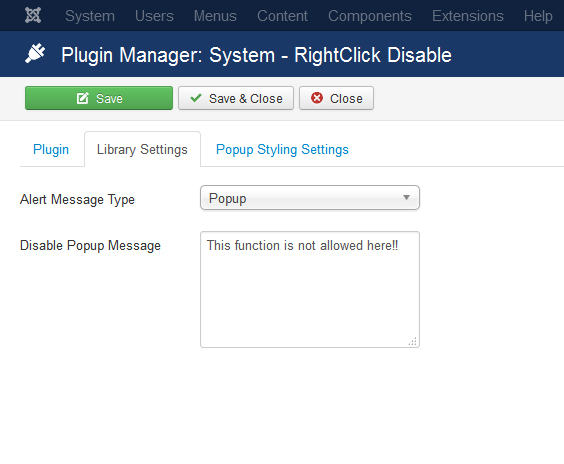Click the Joomla logo icon

33,15
